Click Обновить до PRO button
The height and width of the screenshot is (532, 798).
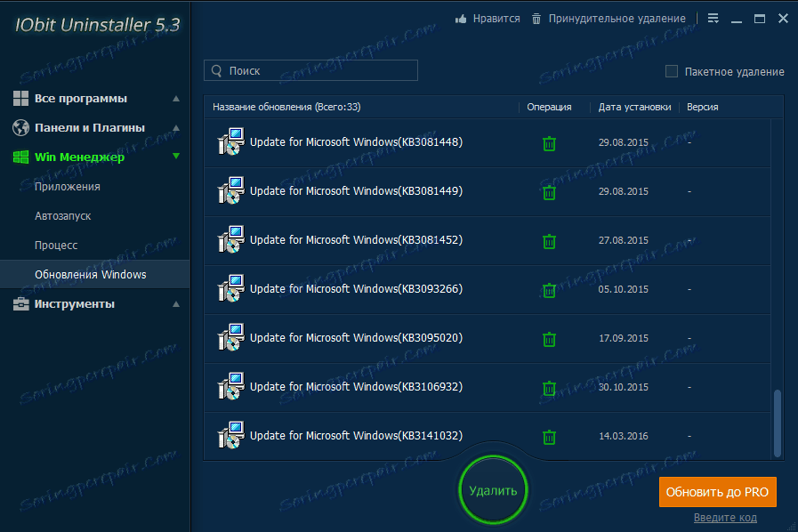(718, 492)
